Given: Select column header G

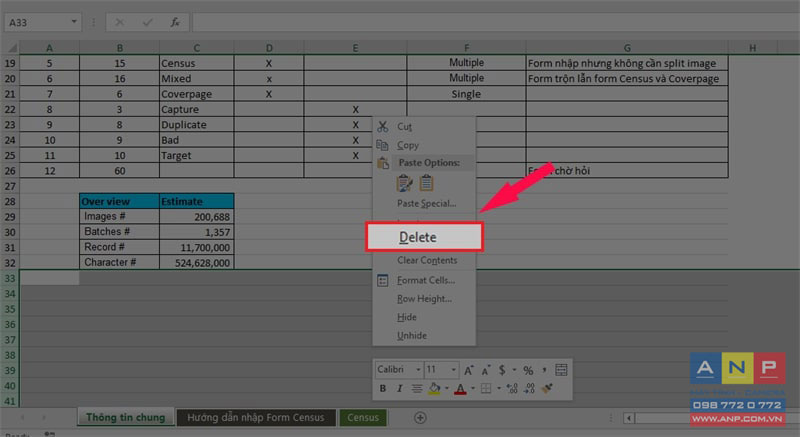Looking at the screenshot, I should (627, 48).
